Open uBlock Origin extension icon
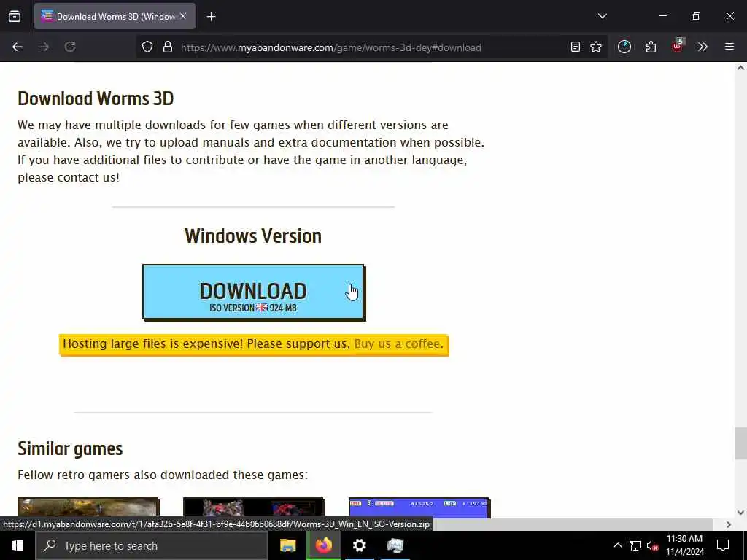The height and width of the screenshot is (560, 747). click(x=677, y=46)
